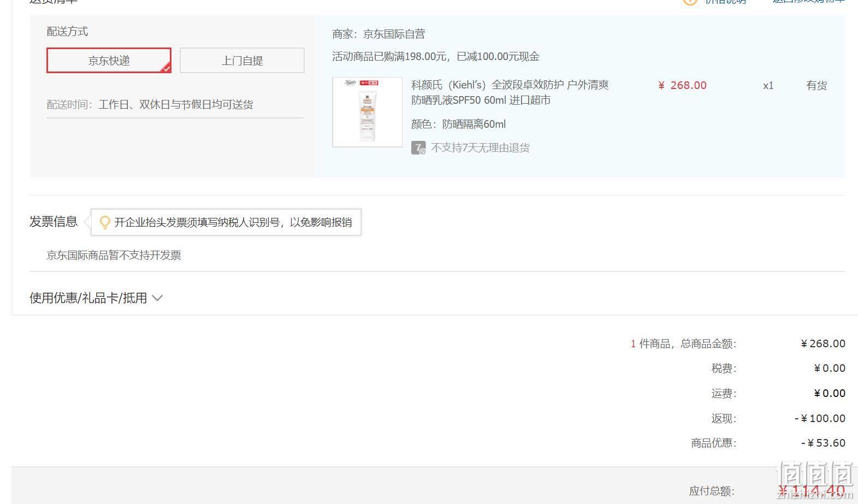Image resolution: width=858 pixels, height=504 pixels.
Task: Click 应付总额 label
Action: click(712, 491)
